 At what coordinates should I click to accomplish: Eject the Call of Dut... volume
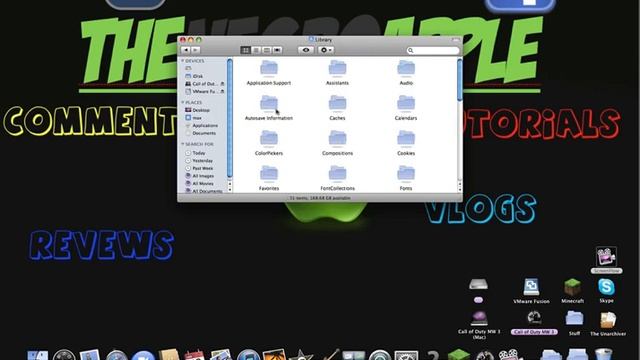pos(222,84)
